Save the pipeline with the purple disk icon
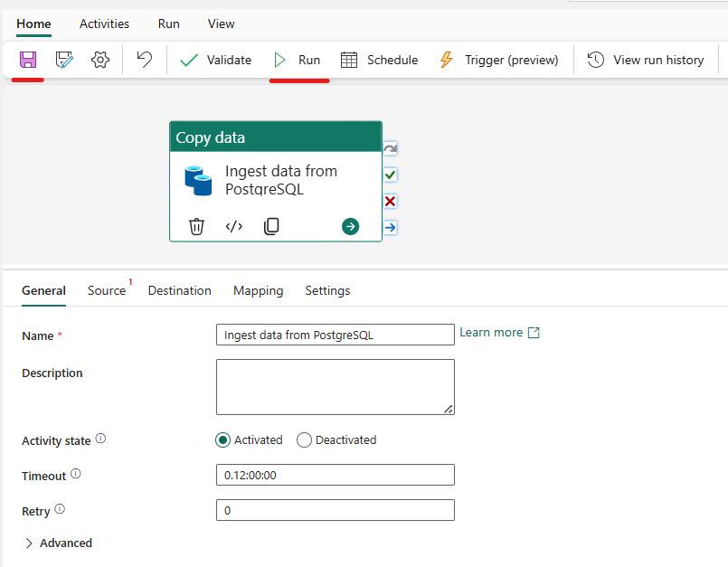This screenshot has width=728, height=567. [28, 60]
